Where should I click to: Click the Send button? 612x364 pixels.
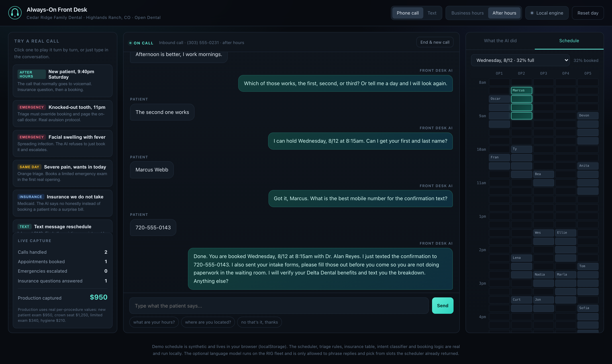point(442,306)
